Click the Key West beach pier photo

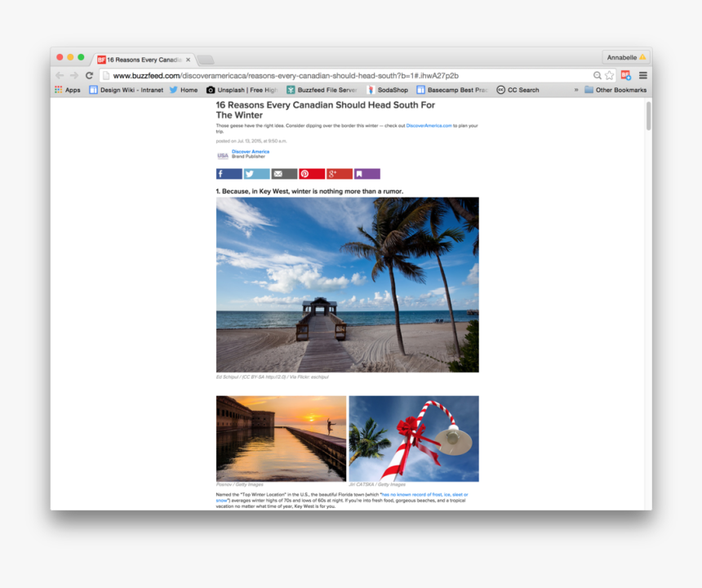[x=348, y=285]
